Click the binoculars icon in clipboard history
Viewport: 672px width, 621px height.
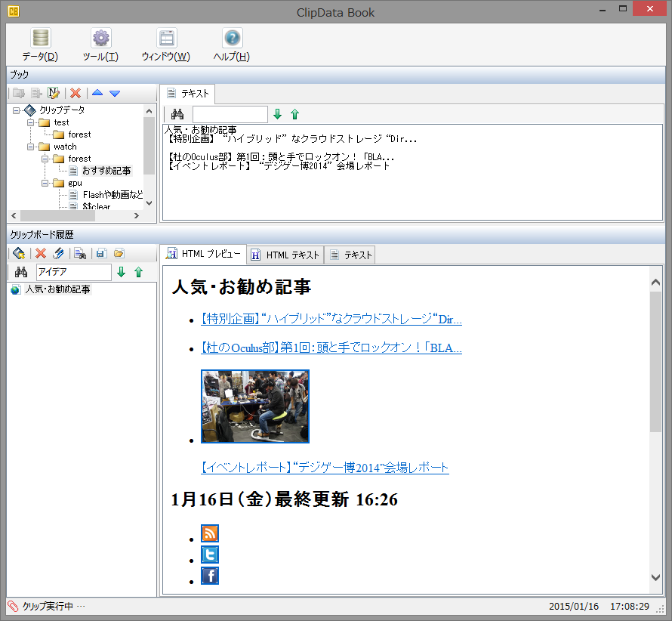coord(21,272)
